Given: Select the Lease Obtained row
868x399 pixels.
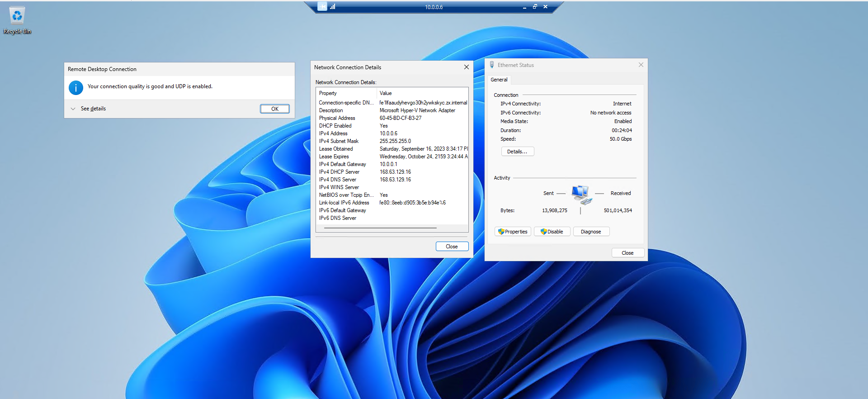Looking at the screenshot, I should point(392,149).
